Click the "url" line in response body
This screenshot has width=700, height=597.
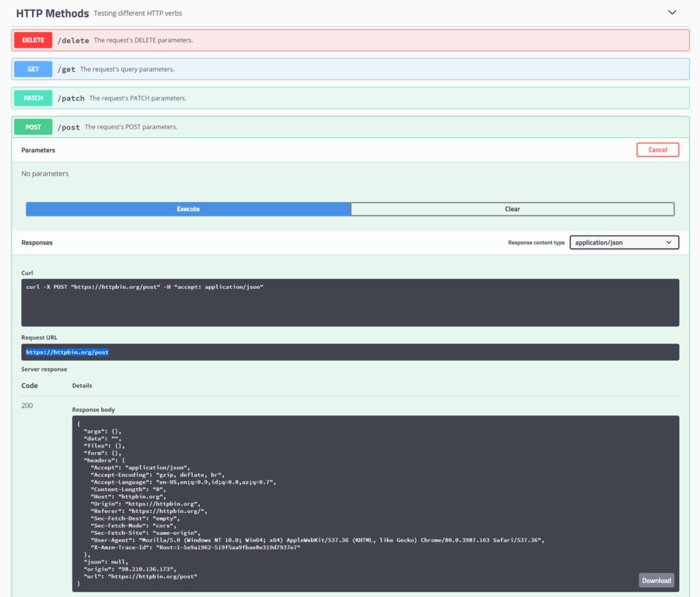coord(140,576)
